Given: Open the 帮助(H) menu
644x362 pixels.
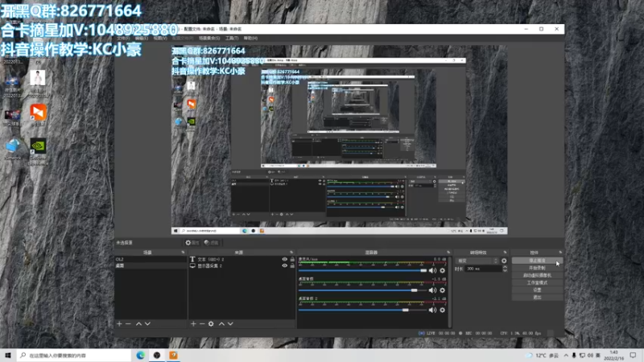Looking at the screenshot, I should [251, 38].
